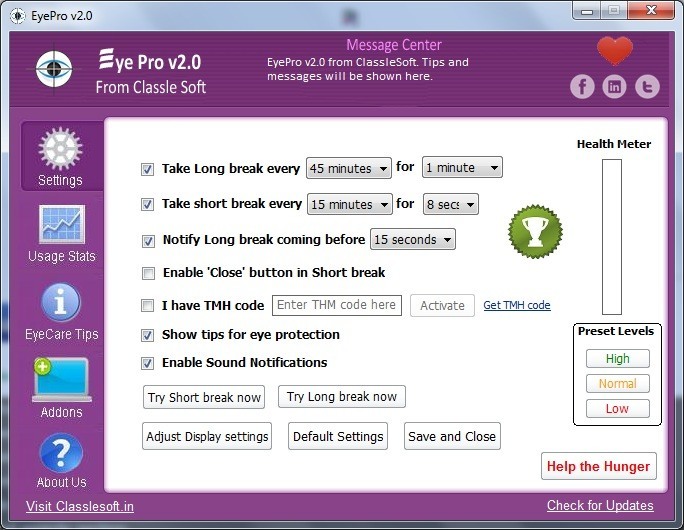This screenshot has width=684, height=530.
Task: Enable 'Close' button in Short break checkbox
Action: tap(148, 273)
